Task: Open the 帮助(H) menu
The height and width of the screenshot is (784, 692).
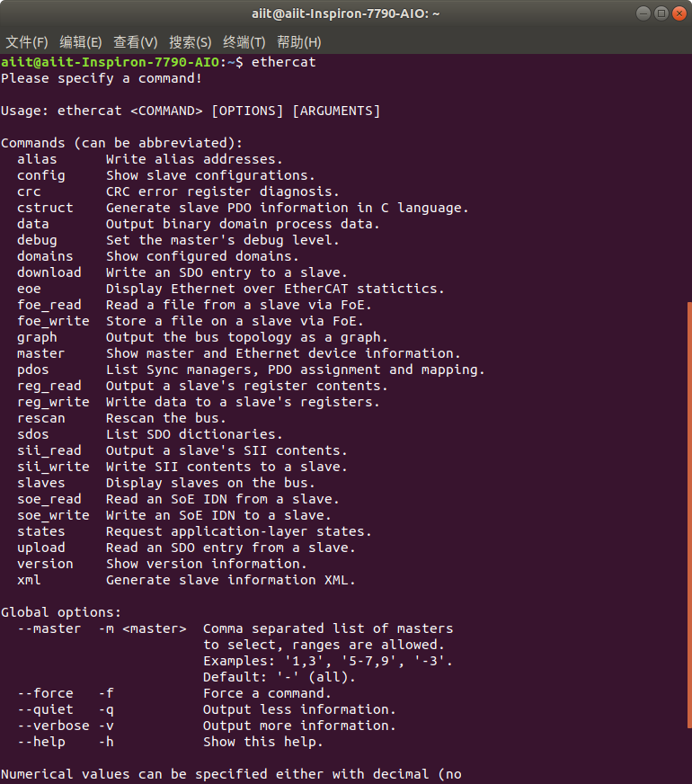Action: 298,42
